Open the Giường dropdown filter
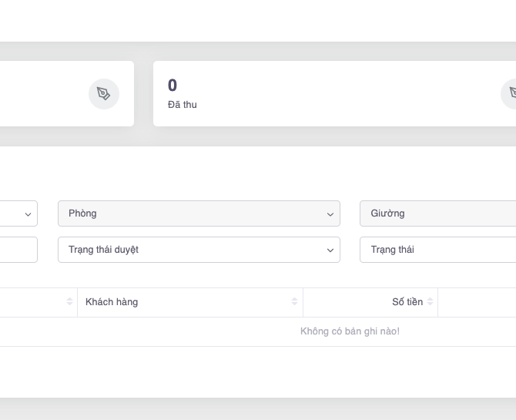The image size is (516, 420). [x=437, y=213]
